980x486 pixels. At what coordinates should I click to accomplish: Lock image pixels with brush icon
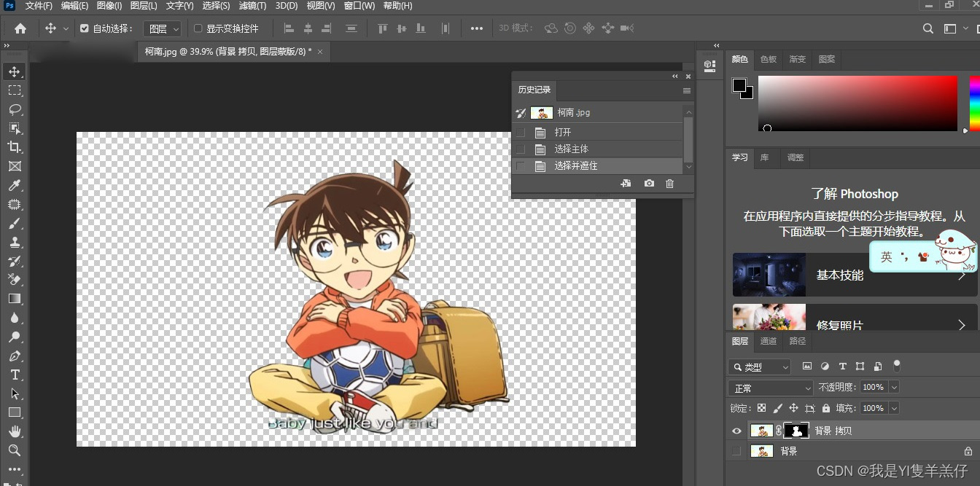(x=778, y=408)
